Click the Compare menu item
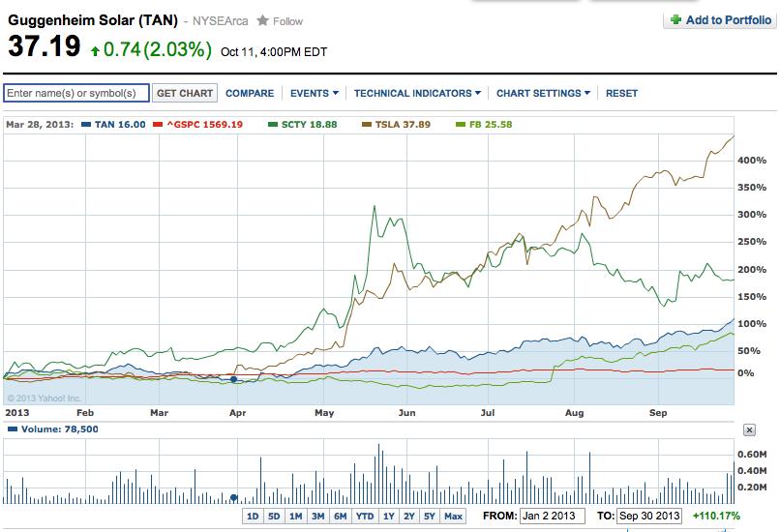The height and width of the screenshot is (532, 780). [250, 94]
